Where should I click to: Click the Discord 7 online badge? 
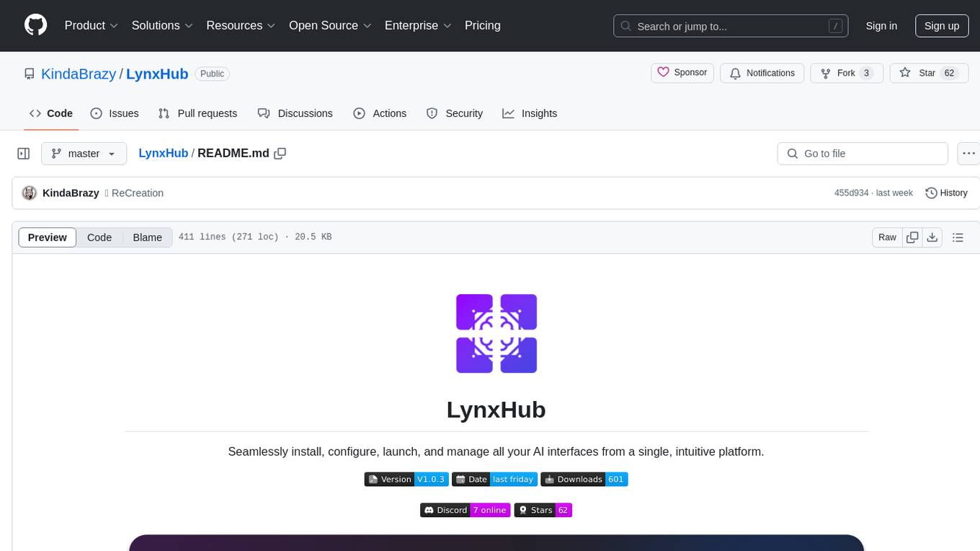point(465,511)
